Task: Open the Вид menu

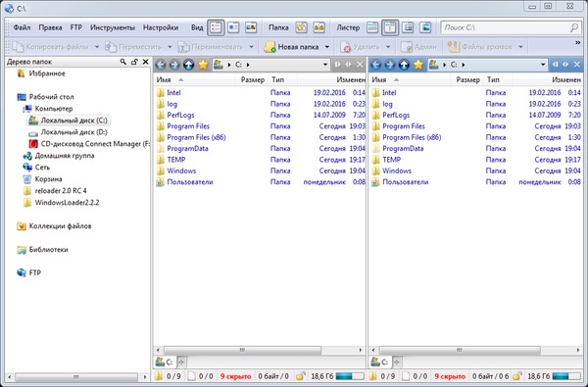Action: 197,27
